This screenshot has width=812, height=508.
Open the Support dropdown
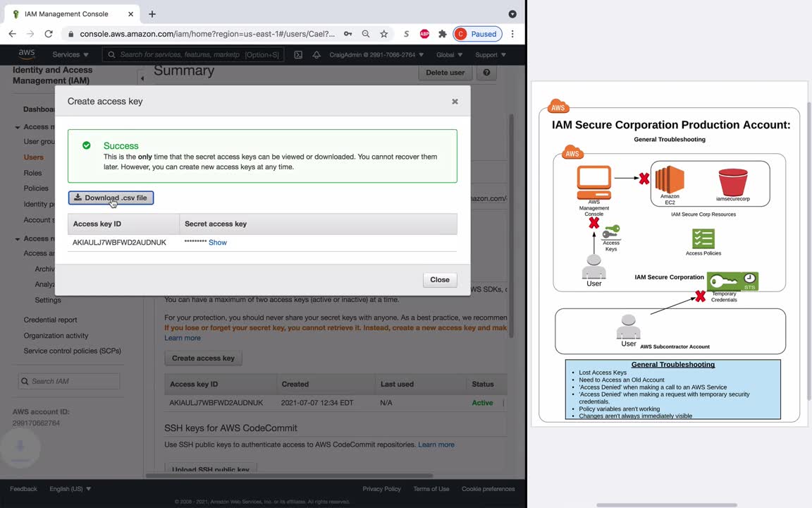491,54
